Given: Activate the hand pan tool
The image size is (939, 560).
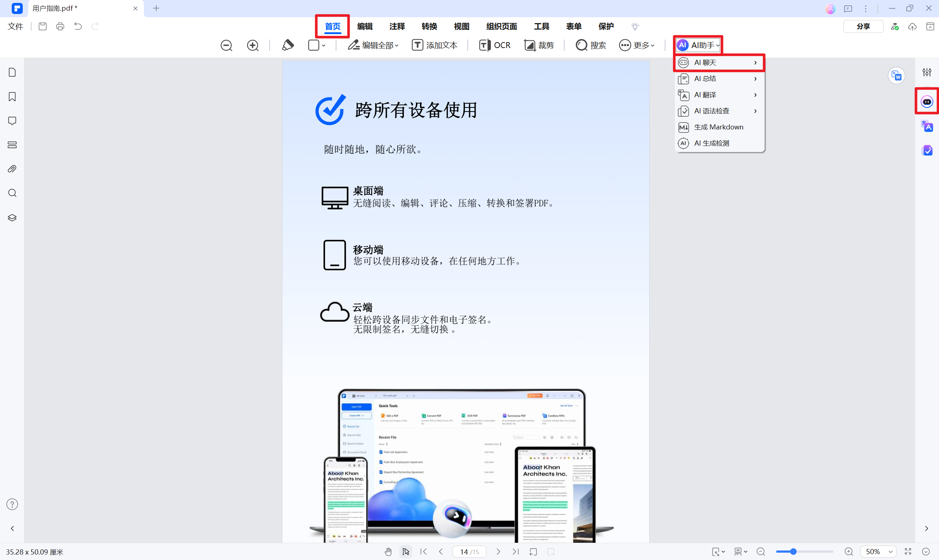Looking at the screenshot, I should pyautogui.click(x=388, y=552).
